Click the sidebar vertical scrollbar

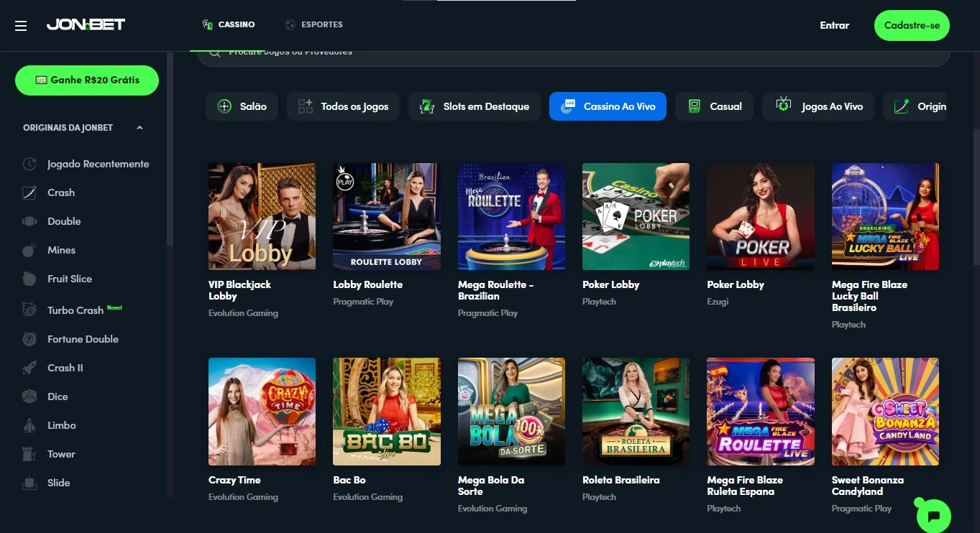point(170,149)
